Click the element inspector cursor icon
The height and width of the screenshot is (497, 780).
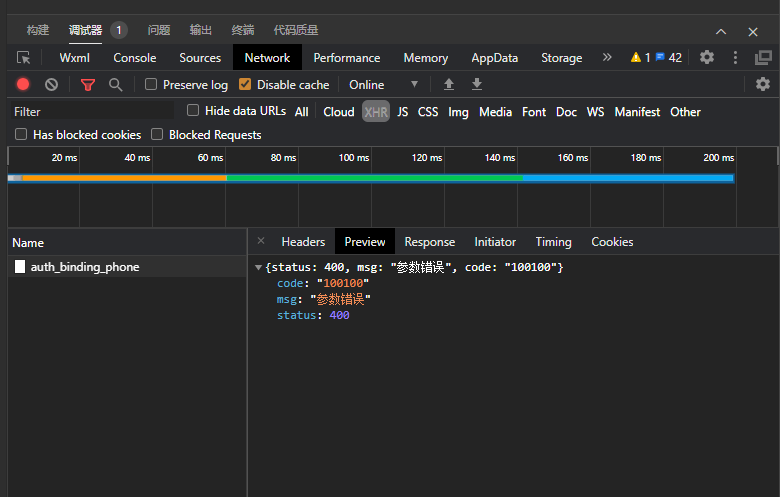pos(23,58)
